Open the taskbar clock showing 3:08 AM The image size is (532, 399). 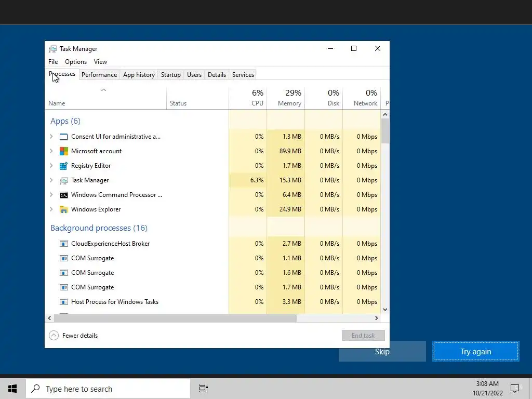pos(487,389)
